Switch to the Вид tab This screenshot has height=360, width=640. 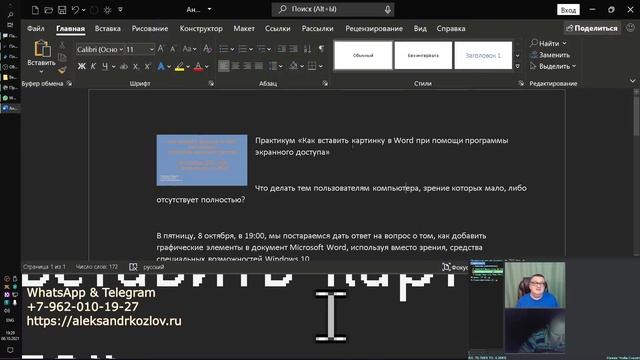coord(420,29)
